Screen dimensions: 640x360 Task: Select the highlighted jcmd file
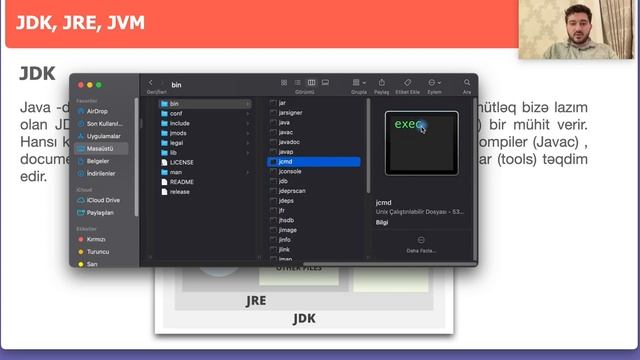pyautogui.click(x=313, y=162)
